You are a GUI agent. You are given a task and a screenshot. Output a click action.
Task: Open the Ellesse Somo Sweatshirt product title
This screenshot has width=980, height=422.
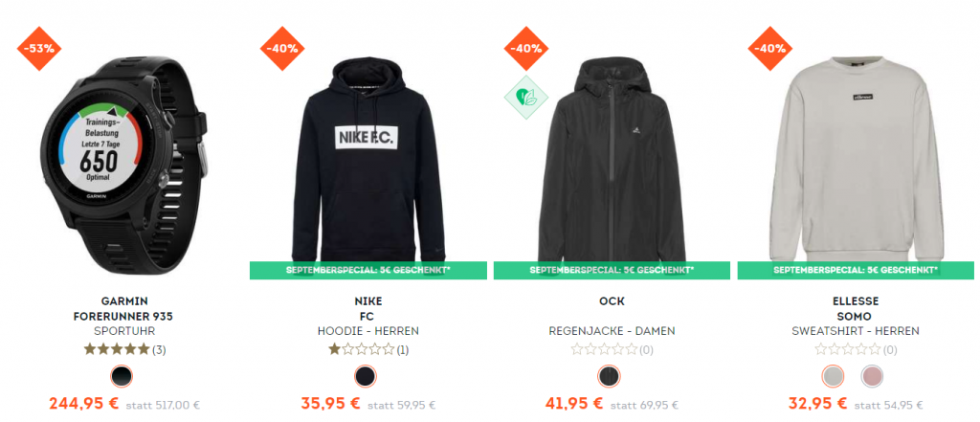856,317
